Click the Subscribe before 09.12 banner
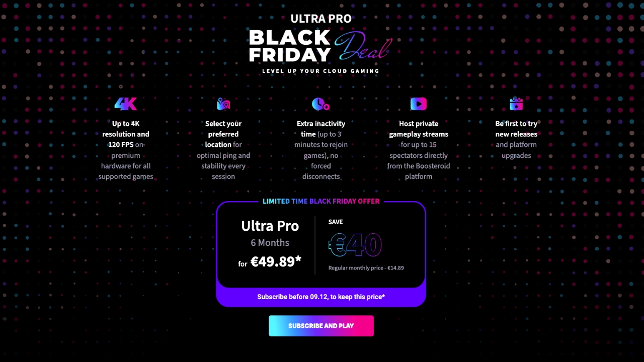 point(321,297)
